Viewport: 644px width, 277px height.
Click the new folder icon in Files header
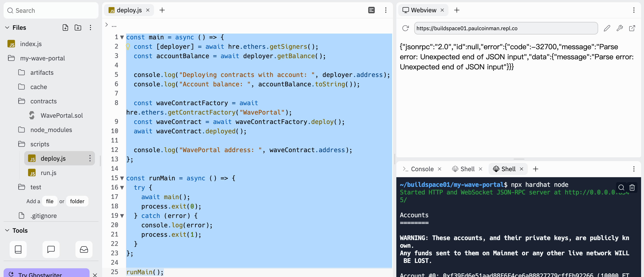click(x=78, y=28)
